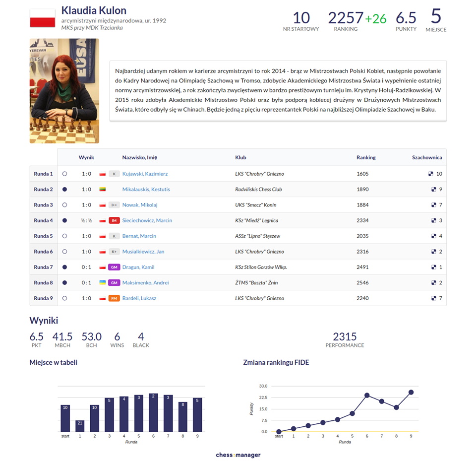Open Bardeli, Lukasz player link
Viewport: 476px width, 466px height.
139,298
